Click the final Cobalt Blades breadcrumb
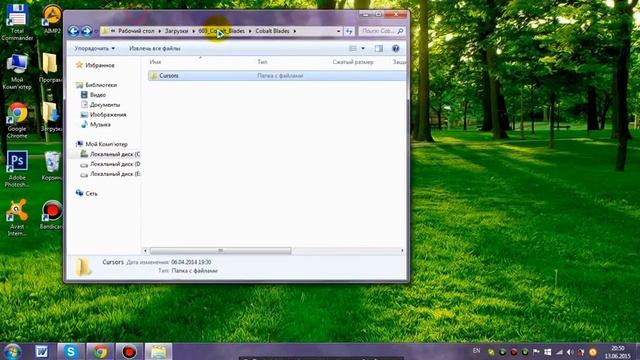The image size is (640, 360). pyautogui.click(x=272, y=31)
